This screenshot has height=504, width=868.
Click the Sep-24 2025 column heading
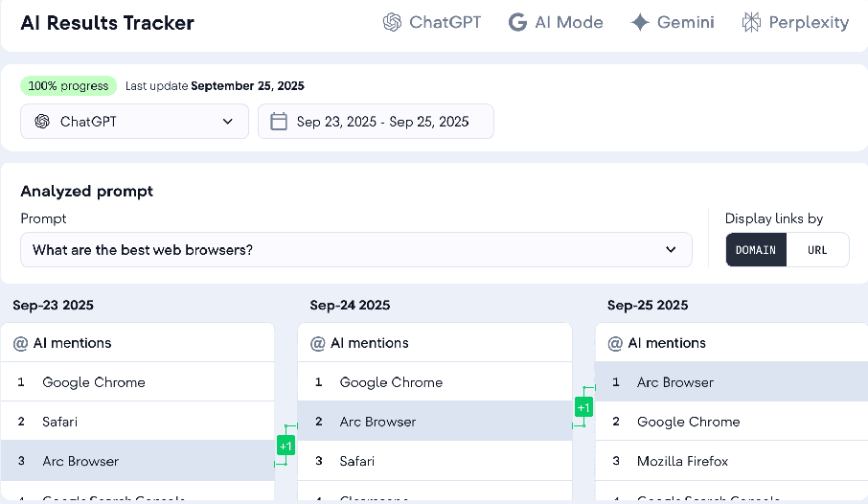coord(350,305)
